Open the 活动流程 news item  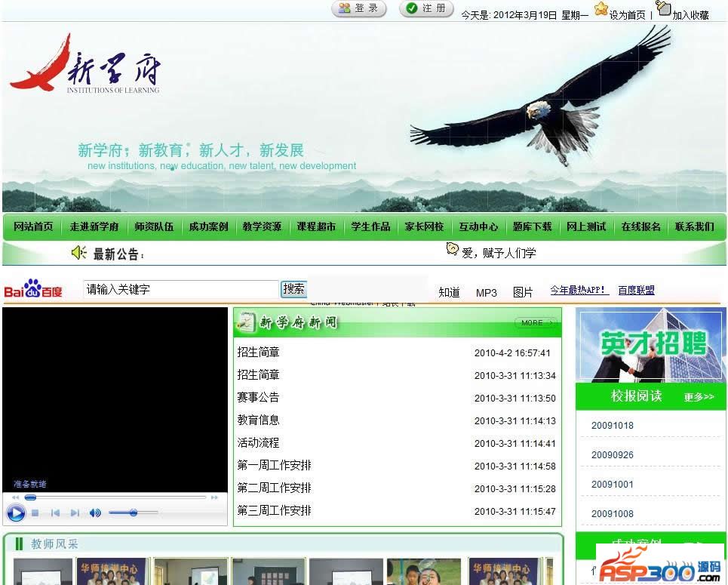[258, 443]
